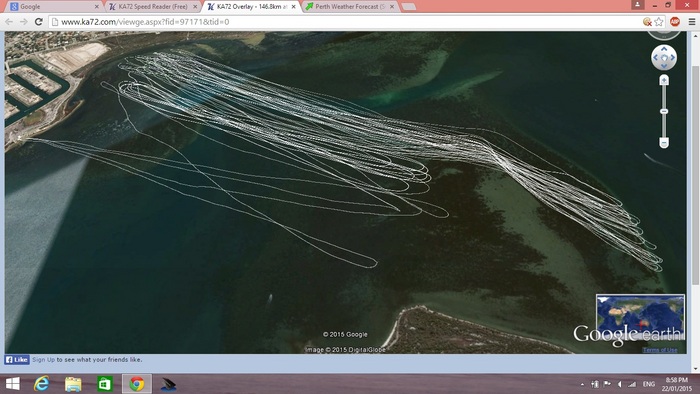Click the address bar URL field
700x394 pixels.
pyautogui.click(x=344, y=22)
